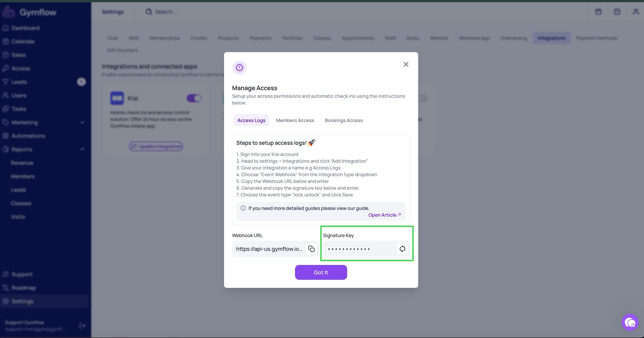644x338 pixels.
Task: Click the info icon beside guide text
Action: pos(243,208)
